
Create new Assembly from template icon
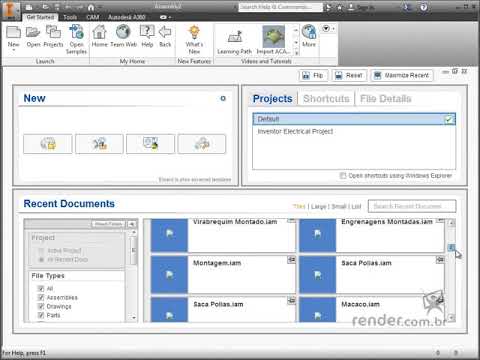coord(99,144)
